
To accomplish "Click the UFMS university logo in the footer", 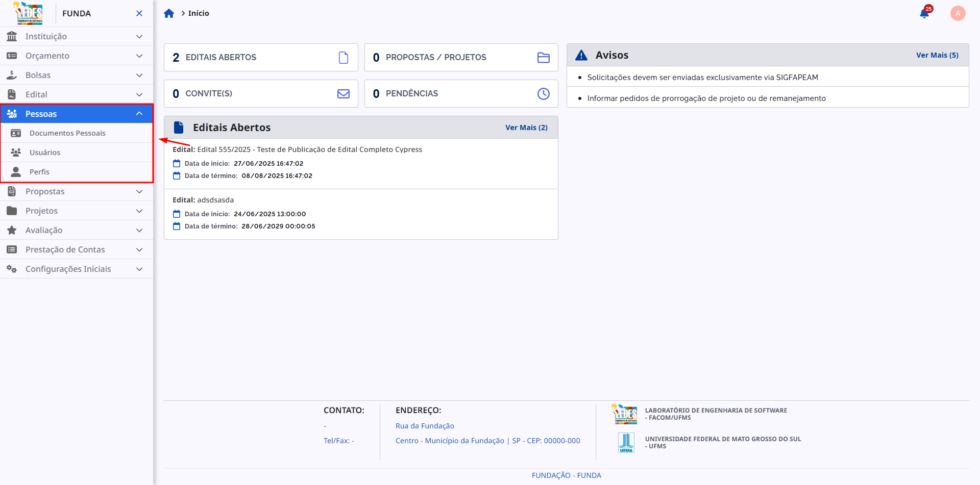I will coord(626,442).
